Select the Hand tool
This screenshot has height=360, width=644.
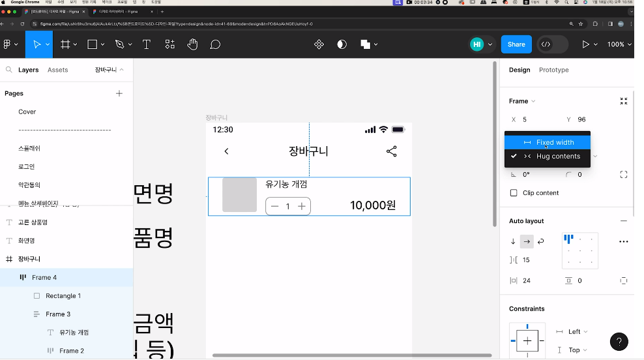click(x=192, y=44)
